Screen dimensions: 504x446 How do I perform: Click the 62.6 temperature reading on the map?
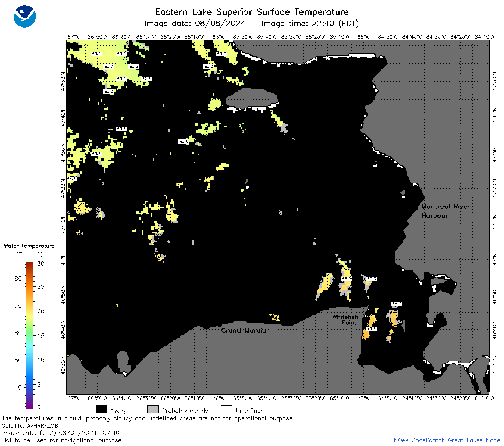(146, 79)
